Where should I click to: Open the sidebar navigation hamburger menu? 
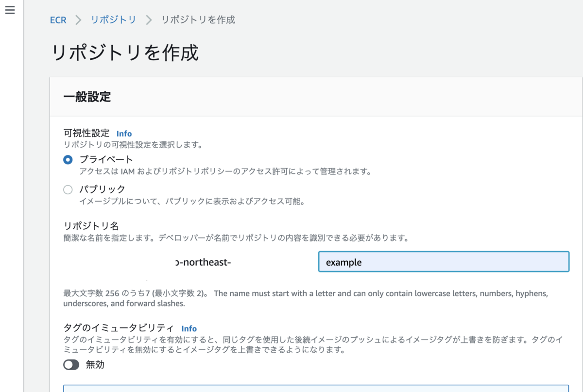click(10, 10)
